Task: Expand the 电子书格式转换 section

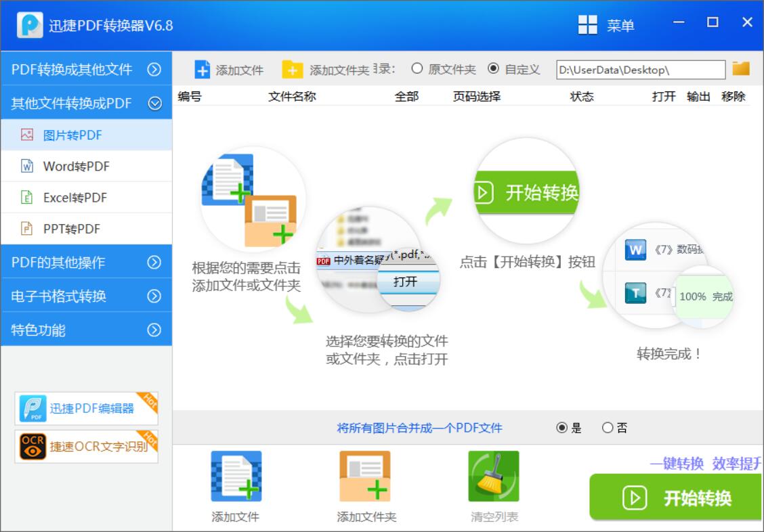Action: coord(86,296)
